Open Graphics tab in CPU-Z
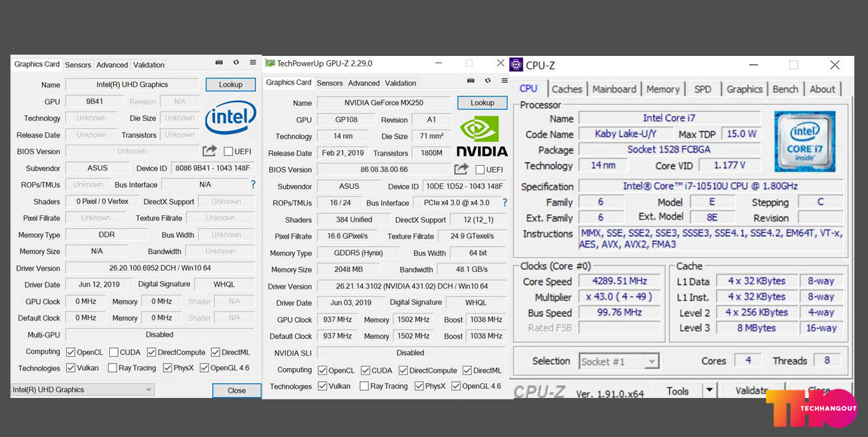868x437 pixels. click(745, 89)
